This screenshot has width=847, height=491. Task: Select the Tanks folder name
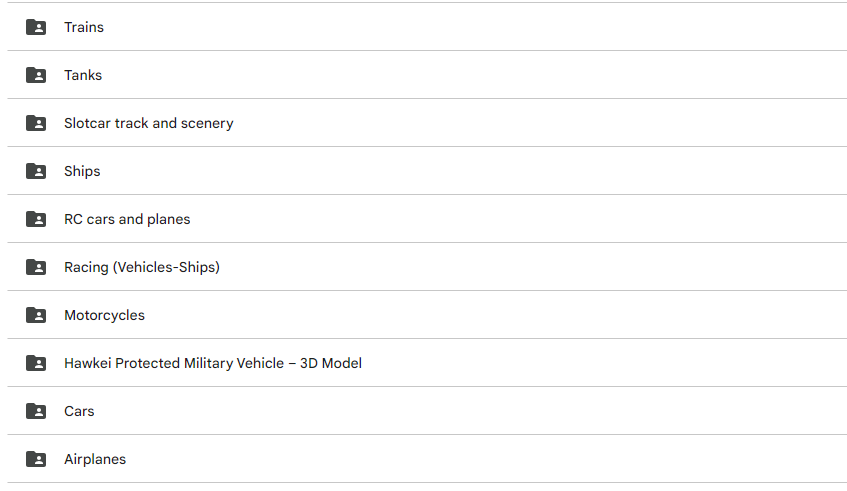click(x=83, y=75)
